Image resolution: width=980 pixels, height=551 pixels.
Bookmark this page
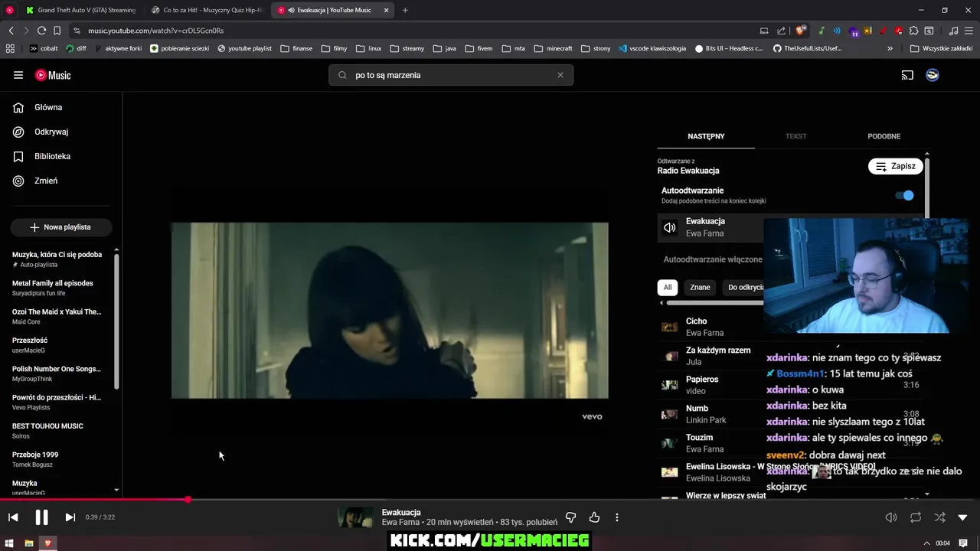(x=57, y=31)
